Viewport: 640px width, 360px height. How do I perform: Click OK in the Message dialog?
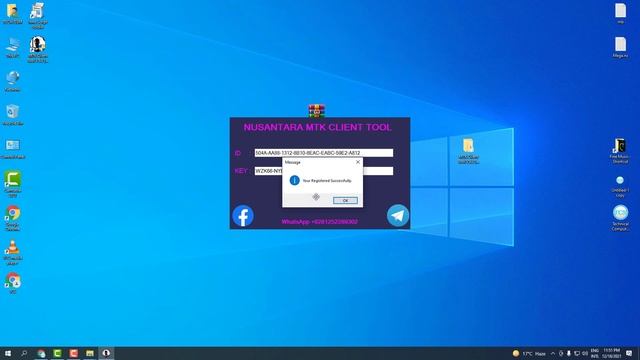[345, 200]
